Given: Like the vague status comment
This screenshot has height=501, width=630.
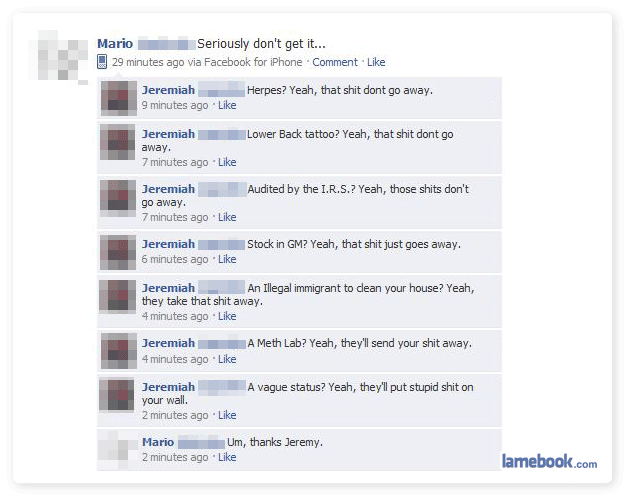Looking at the screenshot, I should click(x=227, y=415).
